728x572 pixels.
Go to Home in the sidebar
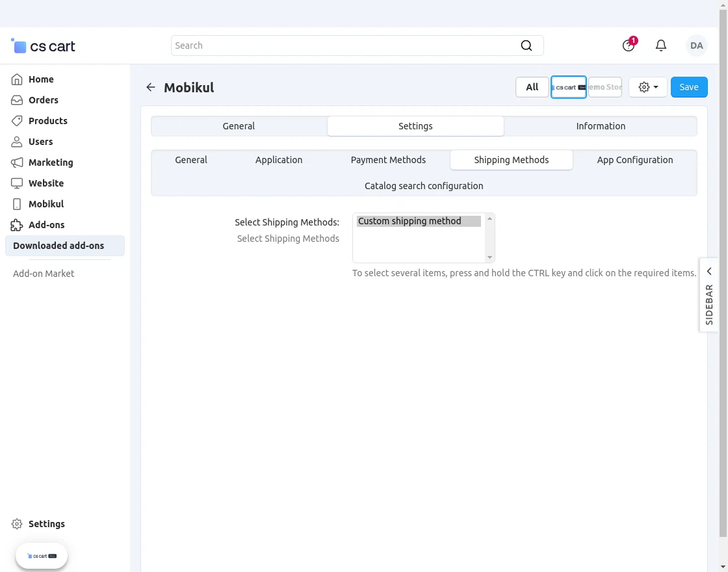click(41, 79)
